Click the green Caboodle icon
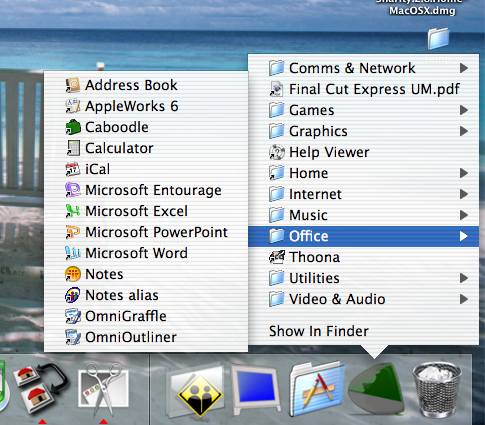 tap(73, 127)
